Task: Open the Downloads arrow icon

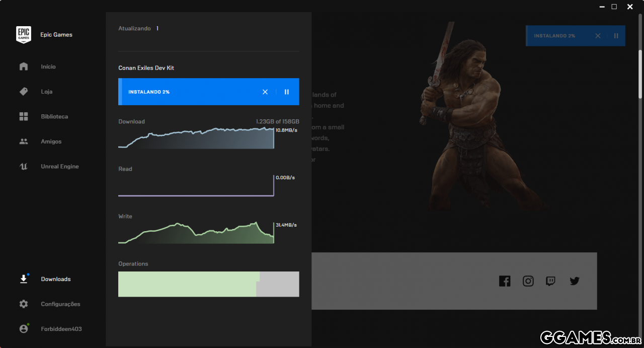Action: coord(24,279)
